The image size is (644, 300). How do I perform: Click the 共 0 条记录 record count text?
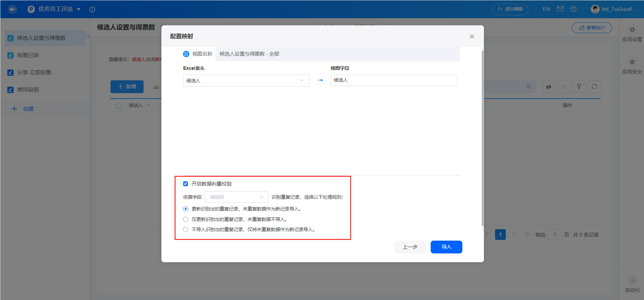[586, 235]
